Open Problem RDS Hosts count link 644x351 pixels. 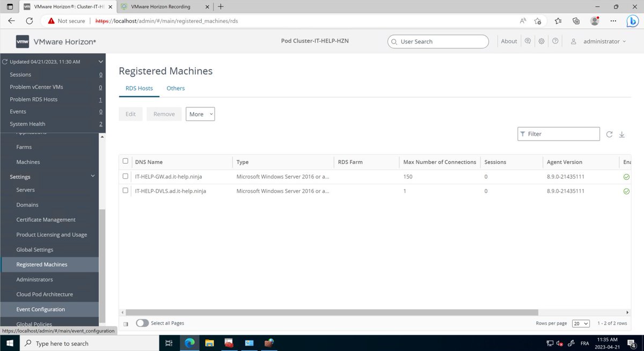click(x=100, y=99)
